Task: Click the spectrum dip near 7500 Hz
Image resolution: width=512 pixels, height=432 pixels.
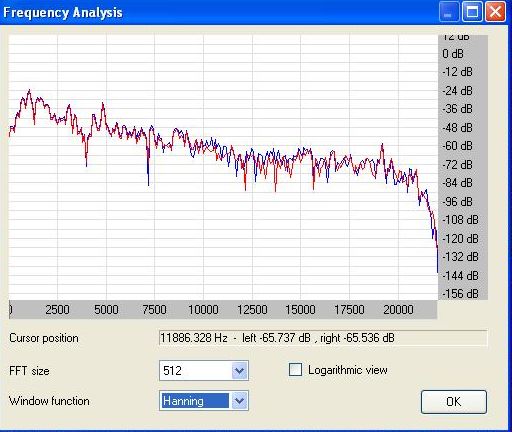Action: point(148,184)
